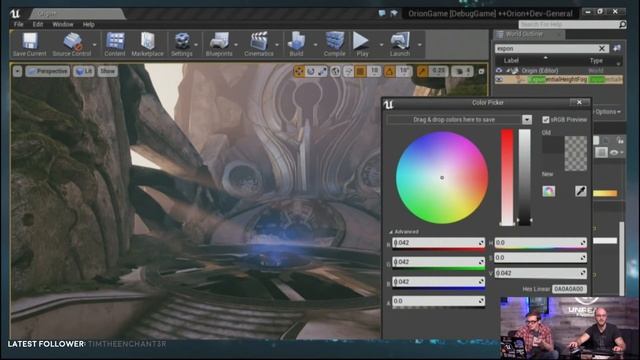This screenshot has width=640, height=360.
Task: Open the Play options dropdown arrow
Action: pyautogui.click(x=381, y=44)
